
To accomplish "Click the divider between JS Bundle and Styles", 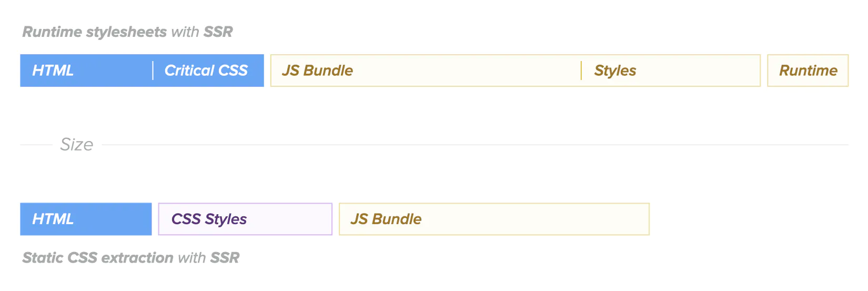I will [x=581, y=71].
